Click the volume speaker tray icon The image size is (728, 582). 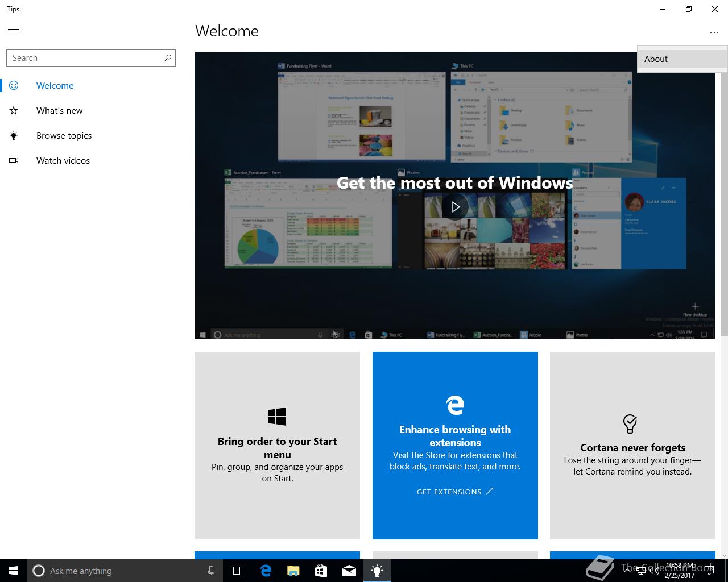click(x=654, y=571)
